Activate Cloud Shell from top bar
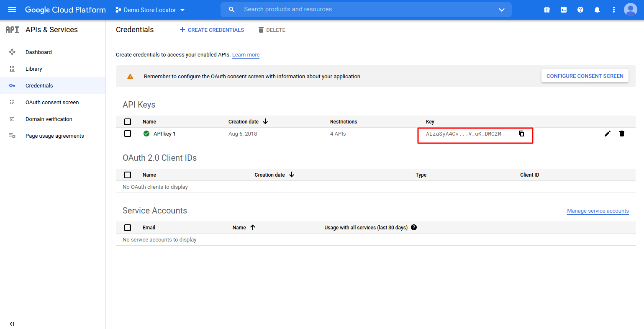 pyautogui.click(x=564, y=10)
